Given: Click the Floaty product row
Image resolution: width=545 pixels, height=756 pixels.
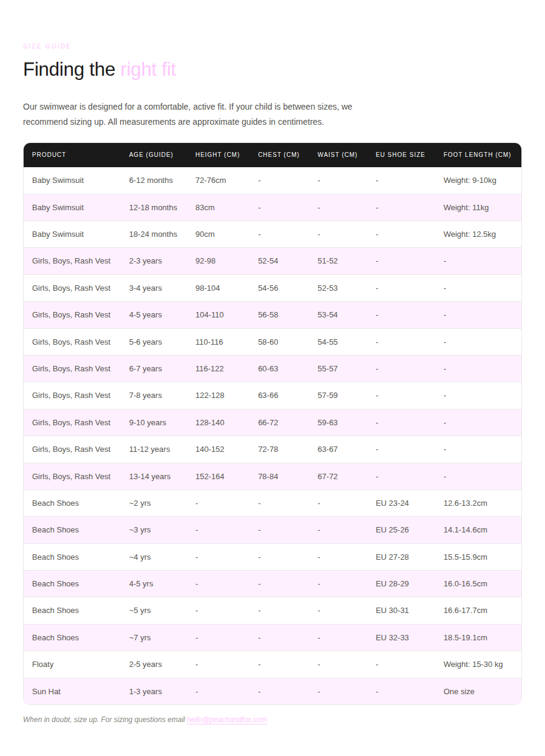Looking at the screenshot, I should pos(272,665).
